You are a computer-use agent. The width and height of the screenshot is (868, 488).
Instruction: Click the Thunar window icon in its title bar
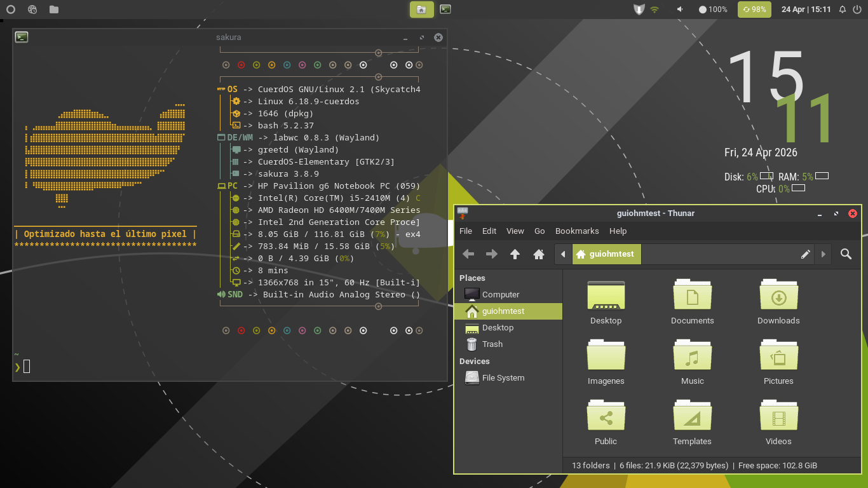(x=463, y=213)
